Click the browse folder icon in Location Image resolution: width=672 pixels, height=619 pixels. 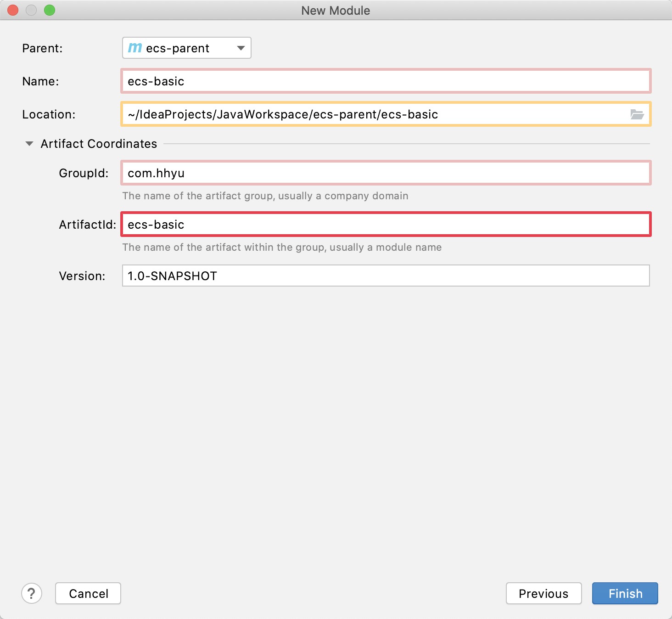click(x=637, y=114)
